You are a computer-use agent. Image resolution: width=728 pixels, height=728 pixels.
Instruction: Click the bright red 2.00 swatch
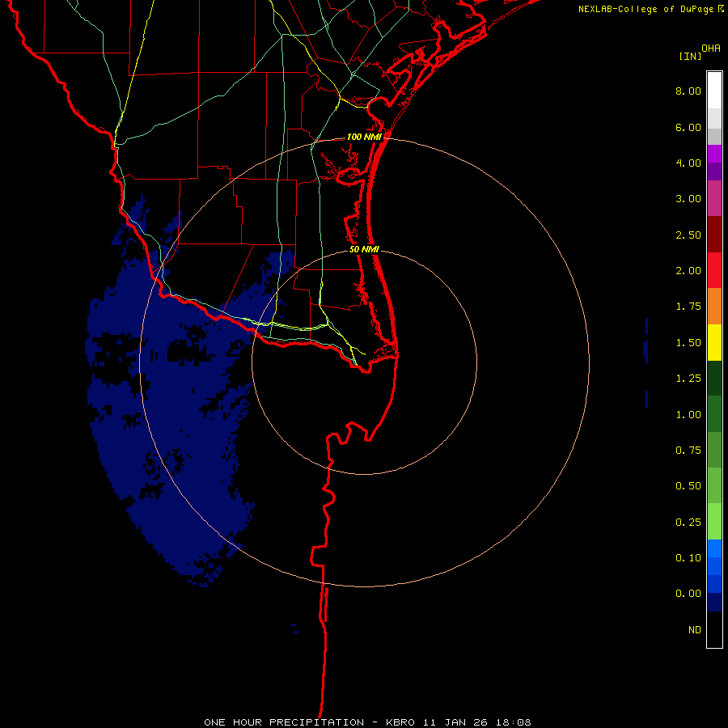(x=714, y=270)
